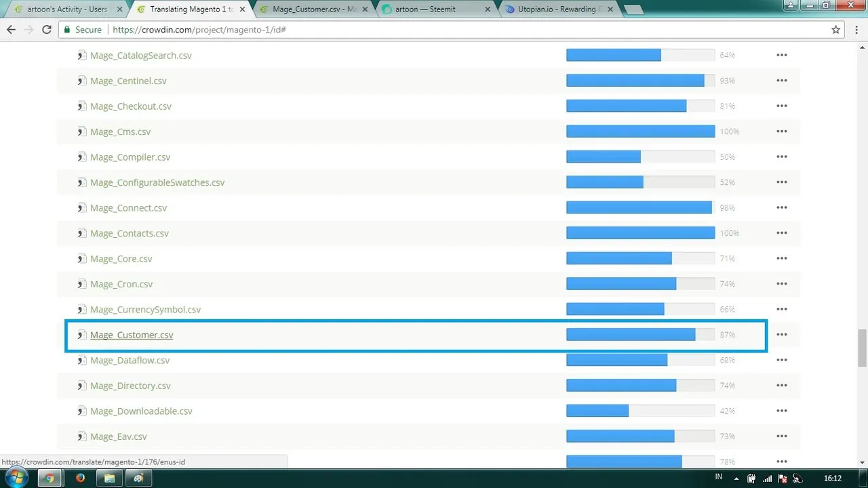Click the volume icon in system tray
Viewport: 868px width, 488px height.
[x=799, y=479]
